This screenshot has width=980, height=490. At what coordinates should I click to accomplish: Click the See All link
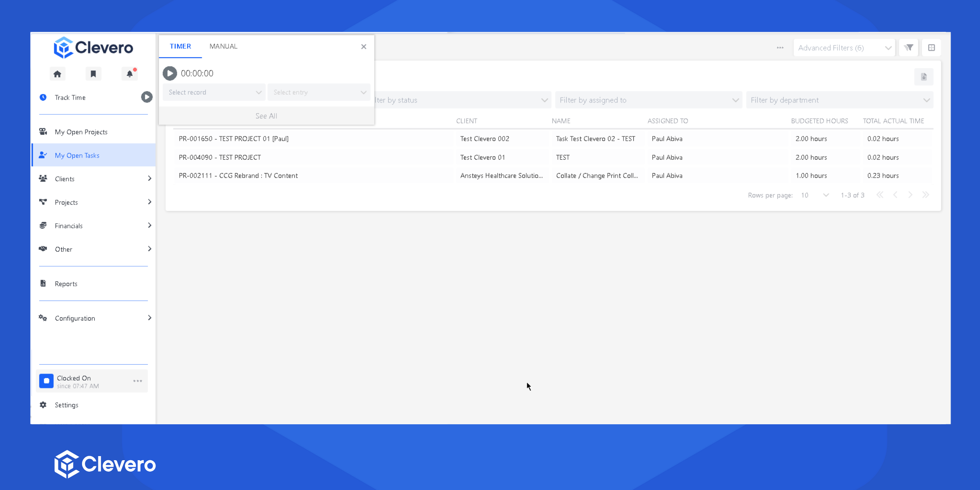(x=266, y=116)
